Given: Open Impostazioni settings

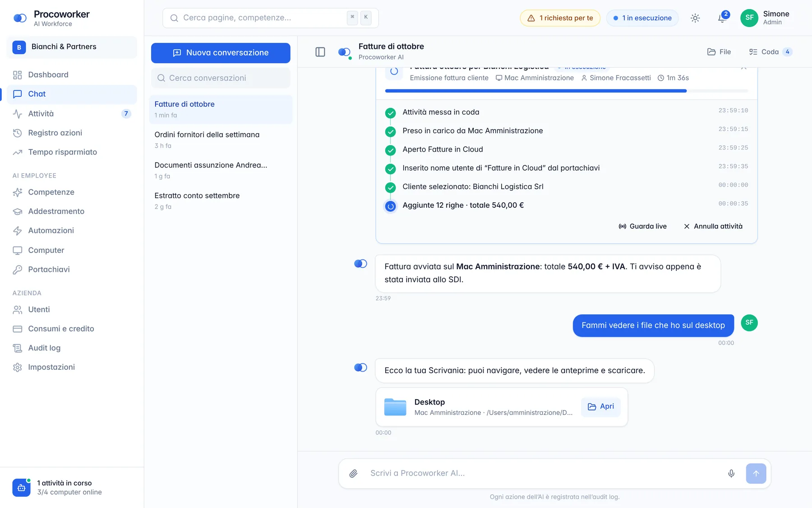Looking at the screenshot, I should (72, 367).
